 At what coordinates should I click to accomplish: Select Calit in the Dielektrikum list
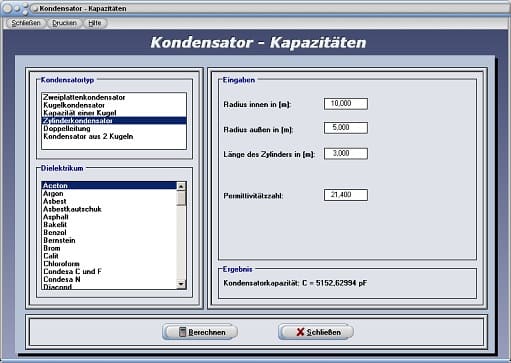point(109,256)
